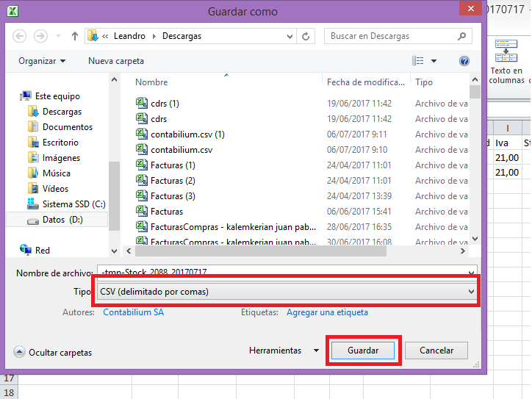Create a Nueva carpeta
Screen dimensions: 532x399
[x=116, y=61]
